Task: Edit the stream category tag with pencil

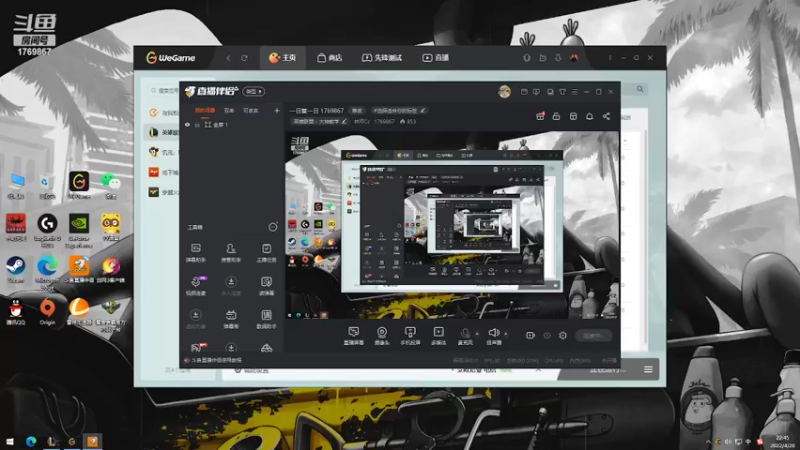Action: pos(423,111)
